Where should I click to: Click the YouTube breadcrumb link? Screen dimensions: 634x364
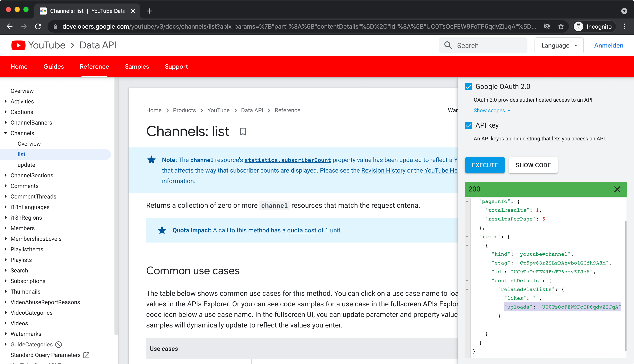pos(218,110)
